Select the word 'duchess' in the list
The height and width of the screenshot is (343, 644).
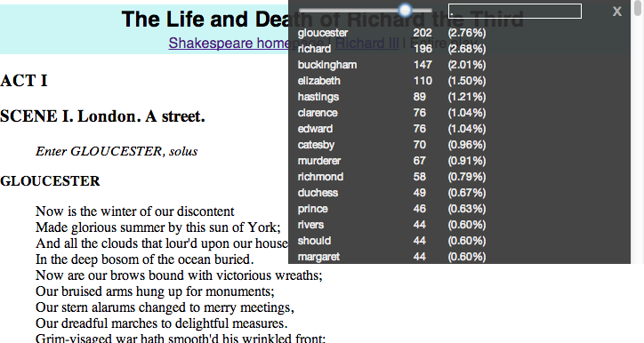pos(318,193)
